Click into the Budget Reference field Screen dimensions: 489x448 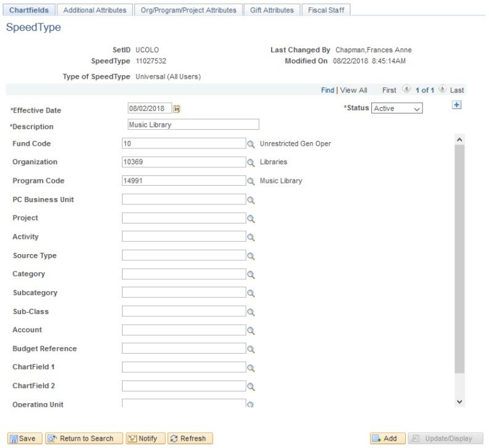click(x=184, y=348)
